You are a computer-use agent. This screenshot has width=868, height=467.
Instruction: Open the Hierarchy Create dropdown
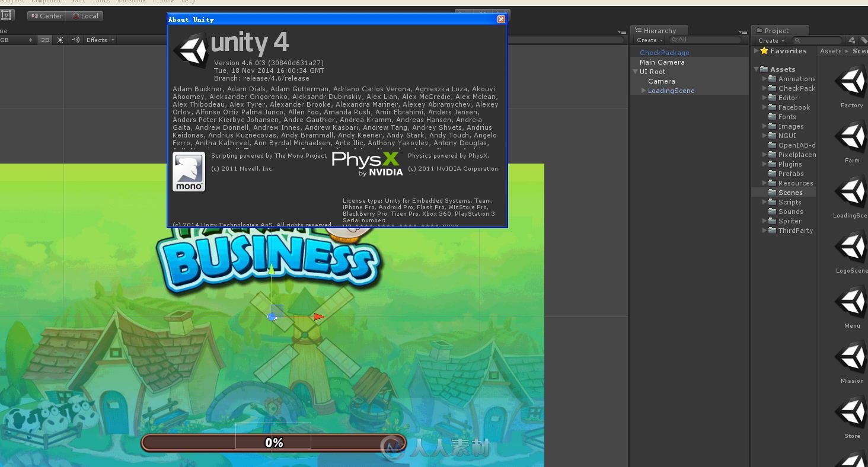click(x=649, y=40)
